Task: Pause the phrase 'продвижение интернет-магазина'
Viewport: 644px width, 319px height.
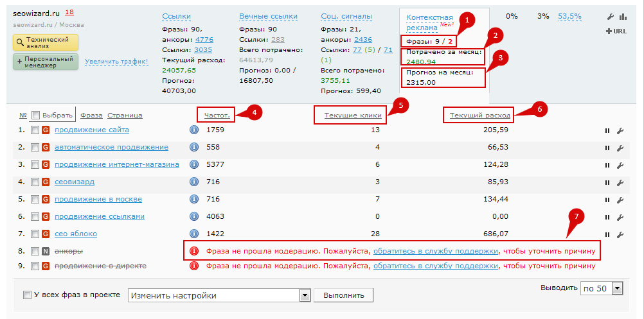Action: (x=607, y=165)
